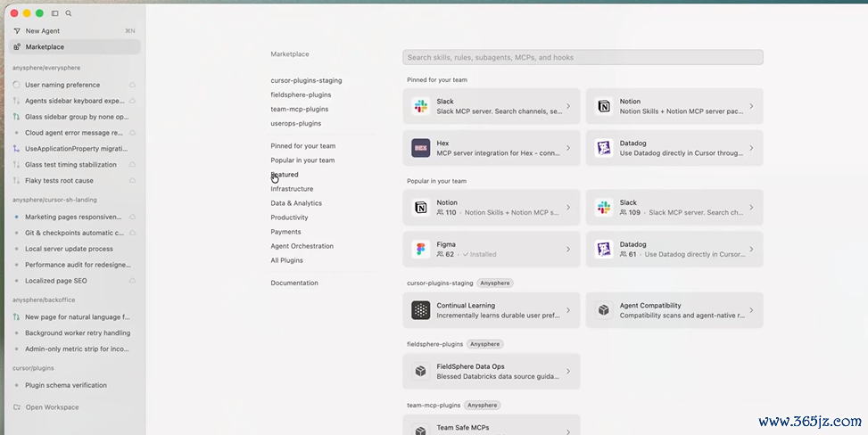Image resolution: width=868 pixels, height=435 pixels.
Task: Go to Data & Analytics category
Action: click(296, 203)
